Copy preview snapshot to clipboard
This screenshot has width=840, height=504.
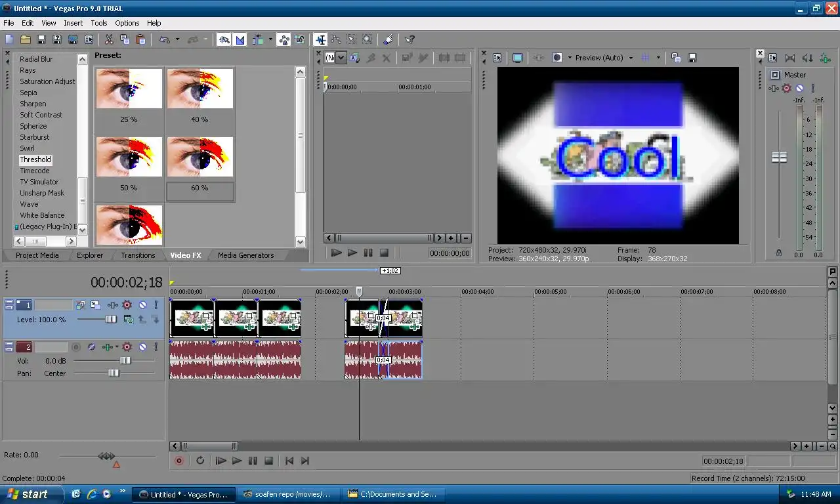(x=676, y=58)
